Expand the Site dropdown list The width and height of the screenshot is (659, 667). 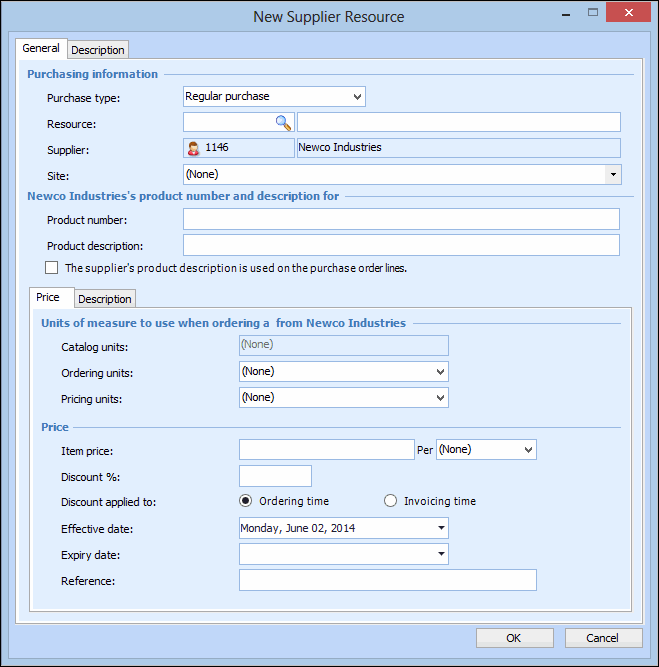coord(612,174)
